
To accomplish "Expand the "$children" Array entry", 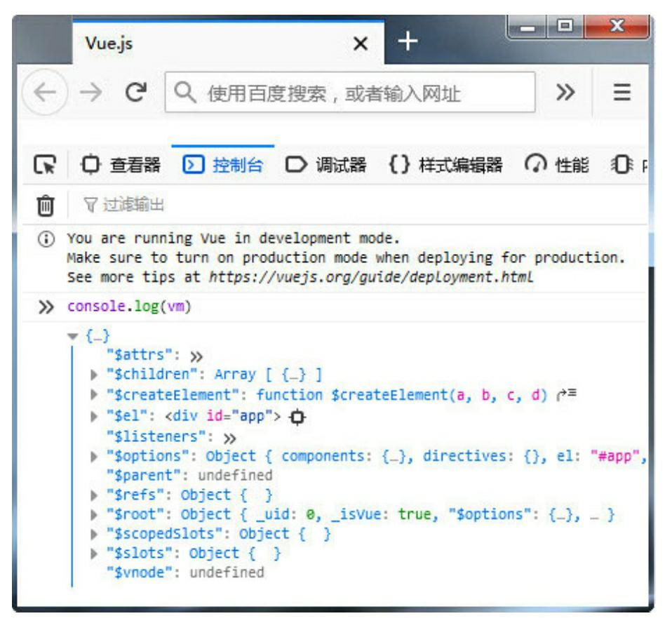I will click(94, 375).
